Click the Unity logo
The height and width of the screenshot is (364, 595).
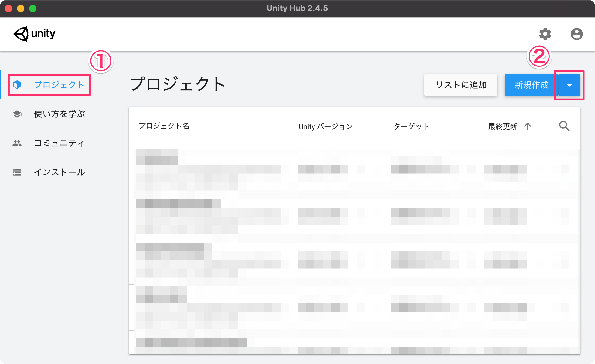(34, 34)
